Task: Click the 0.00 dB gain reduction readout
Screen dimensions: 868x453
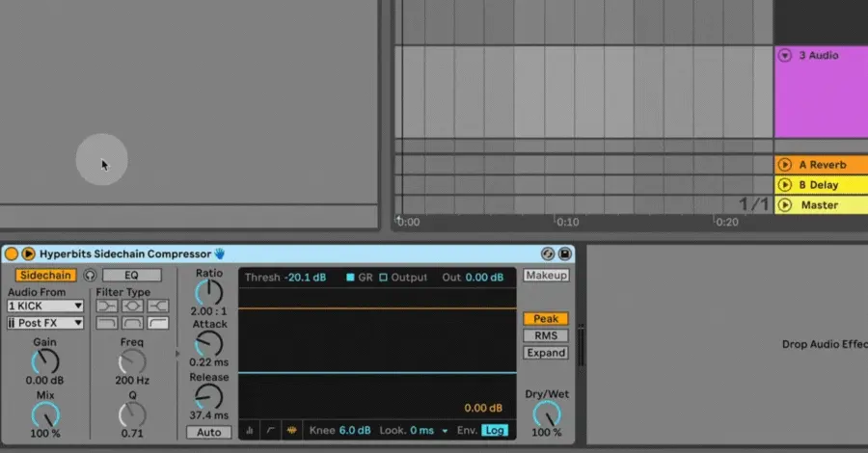Action: [x=483, y=409]
